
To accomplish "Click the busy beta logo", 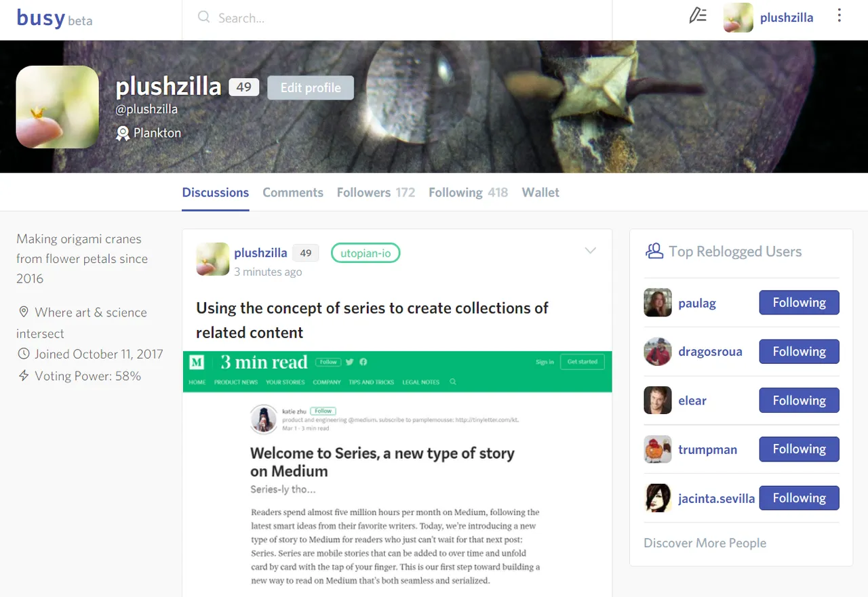I will (x=54, y=18).
